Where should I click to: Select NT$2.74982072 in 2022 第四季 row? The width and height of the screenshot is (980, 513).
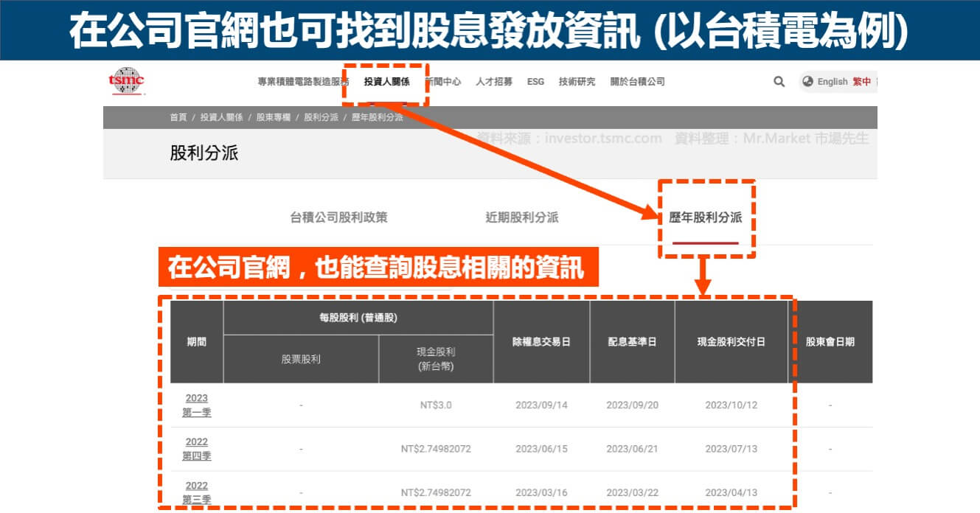click(x=436, y=449)
